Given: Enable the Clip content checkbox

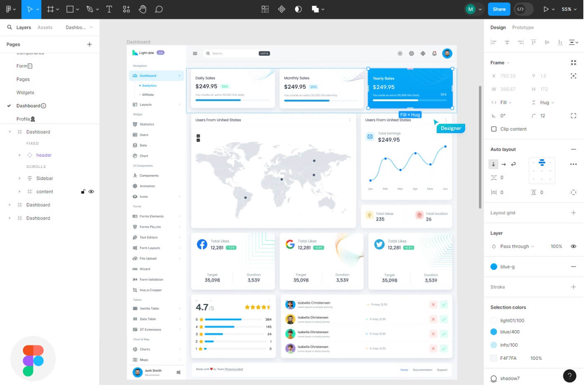Looking at the screenshot, I should 494,129.
